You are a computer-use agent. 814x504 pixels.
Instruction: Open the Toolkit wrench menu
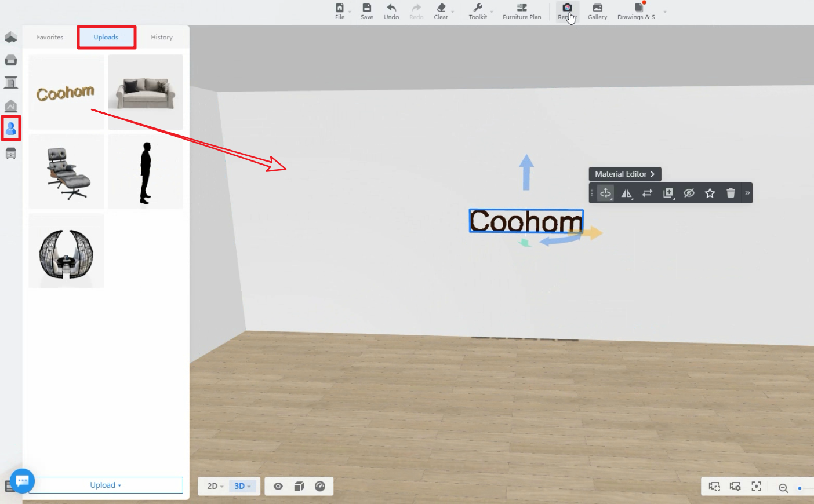pyautogui.click(x=478, y=11)
